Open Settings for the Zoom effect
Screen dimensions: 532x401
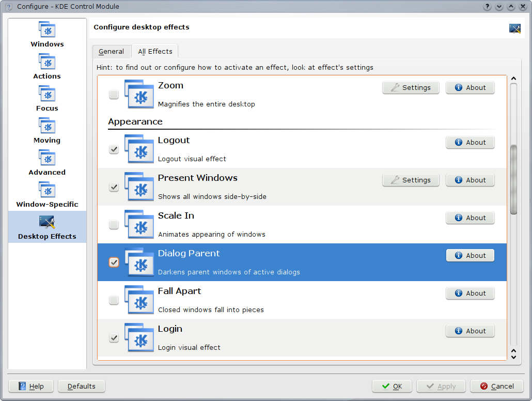click(x=411, y=88)
